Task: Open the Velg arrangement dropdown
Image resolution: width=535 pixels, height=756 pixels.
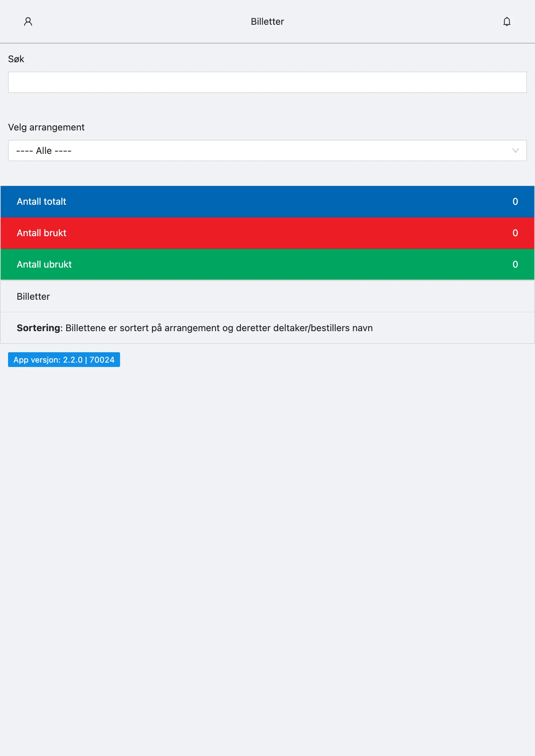Action: point(267,151)
